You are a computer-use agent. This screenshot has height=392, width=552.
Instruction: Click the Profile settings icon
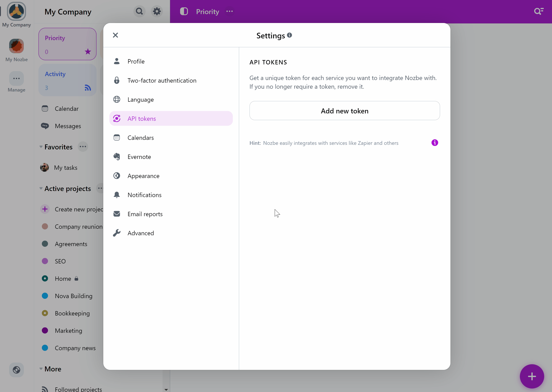click(x=117, y=61)
